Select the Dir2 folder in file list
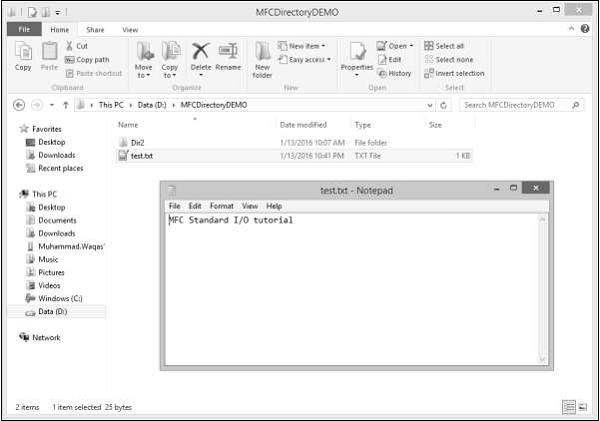The width and height of the screenshot is (600, 421). coord(138,142)
